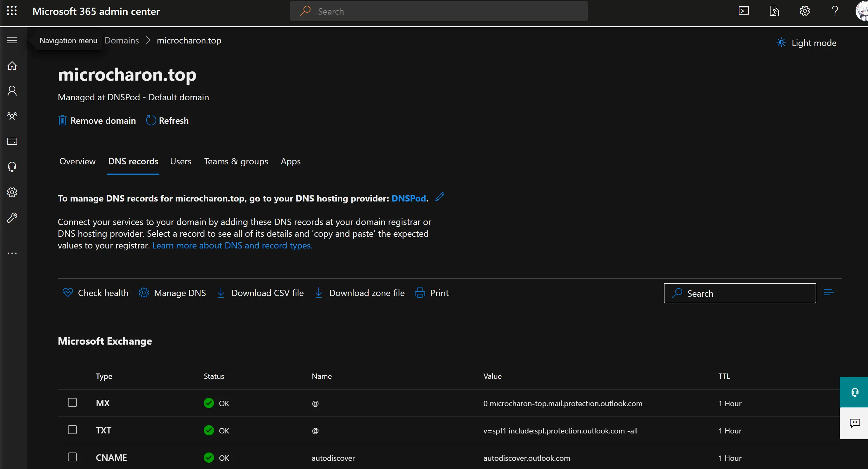Click Manage DNS button
The image size is (868, 469).
click(172, 293)
